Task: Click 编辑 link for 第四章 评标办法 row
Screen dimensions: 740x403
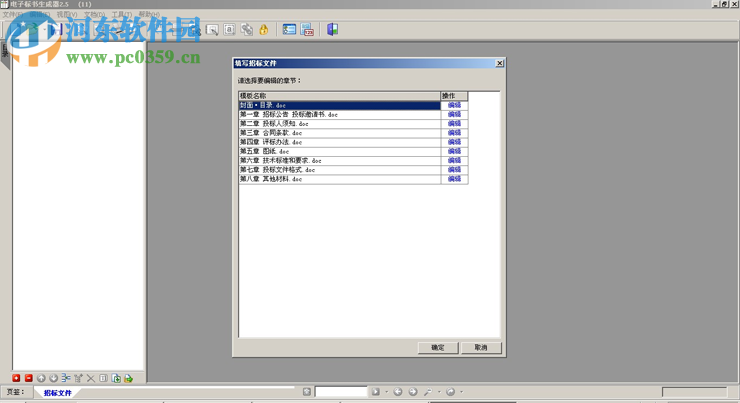Action: (x=454, y=142)
